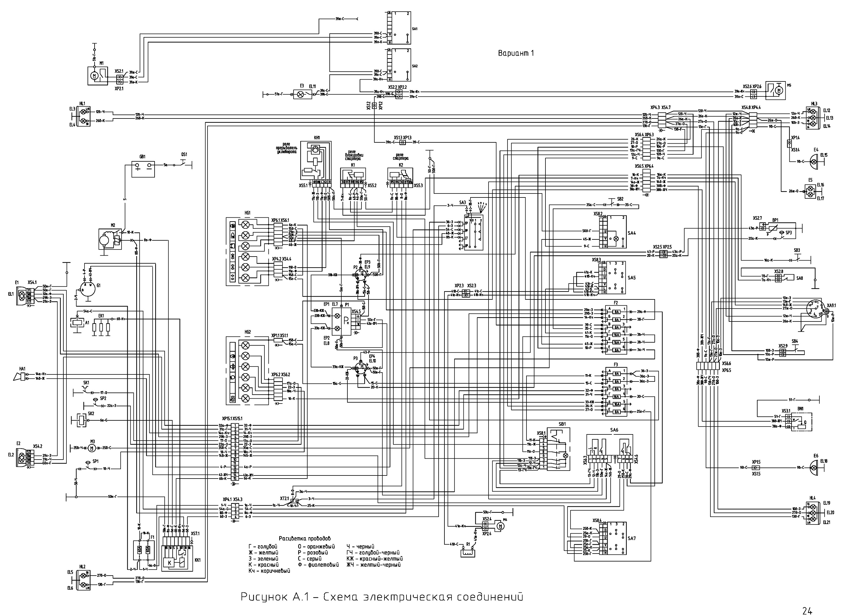Click legend entry 'Ж – желтый'

pyautogui.click(x=263, y=553)
